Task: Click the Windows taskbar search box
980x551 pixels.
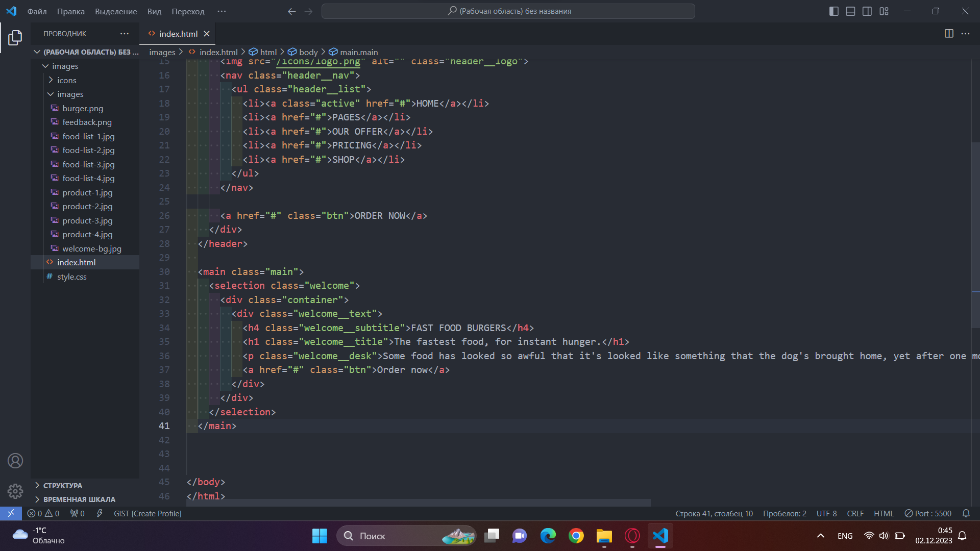Action: coord(406,536)
